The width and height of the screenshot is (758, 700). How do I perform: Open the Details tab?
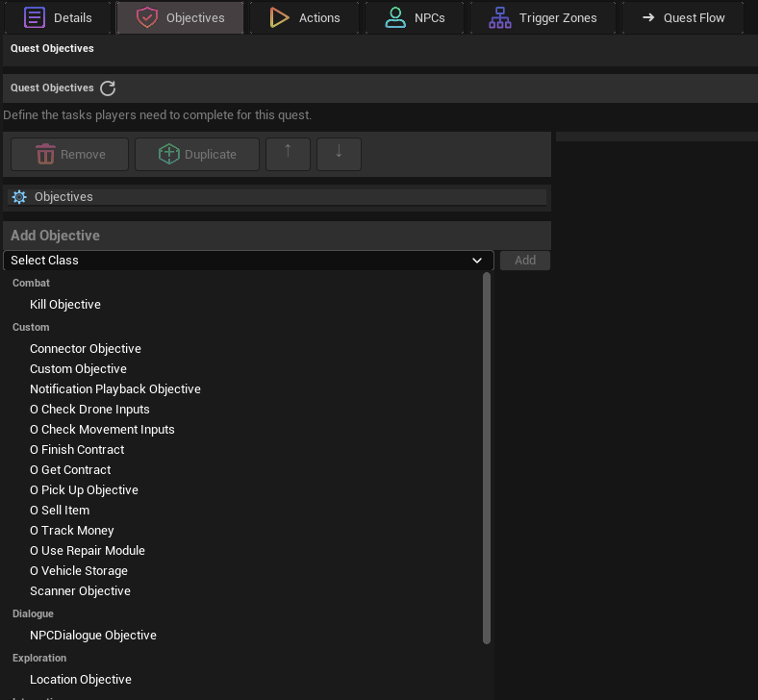pos(58,18)
